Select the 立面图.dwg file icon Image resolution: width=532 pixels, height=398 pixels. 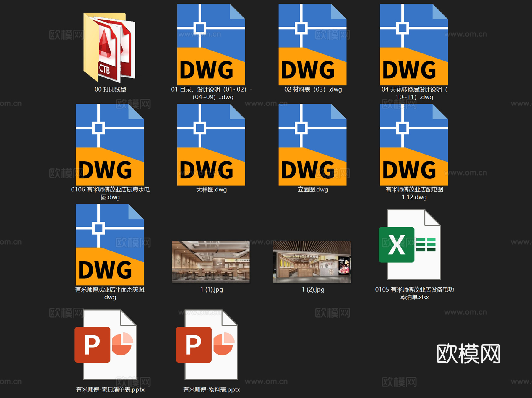(x=312, y=144)
